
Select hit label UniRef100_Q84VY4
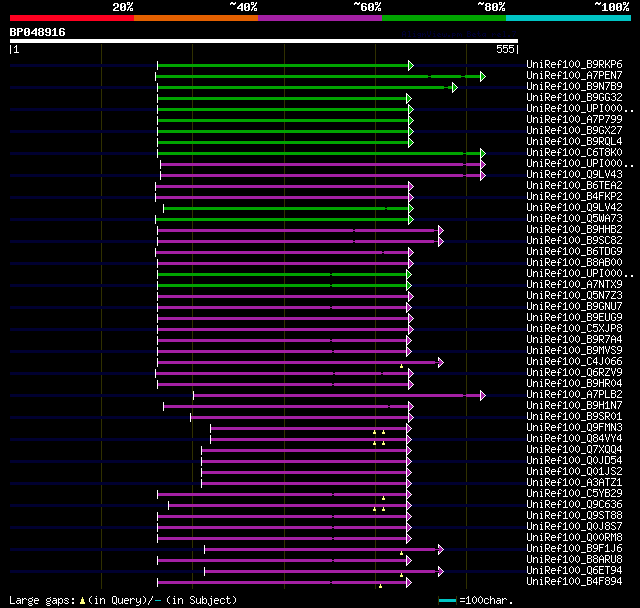[574, 439]
